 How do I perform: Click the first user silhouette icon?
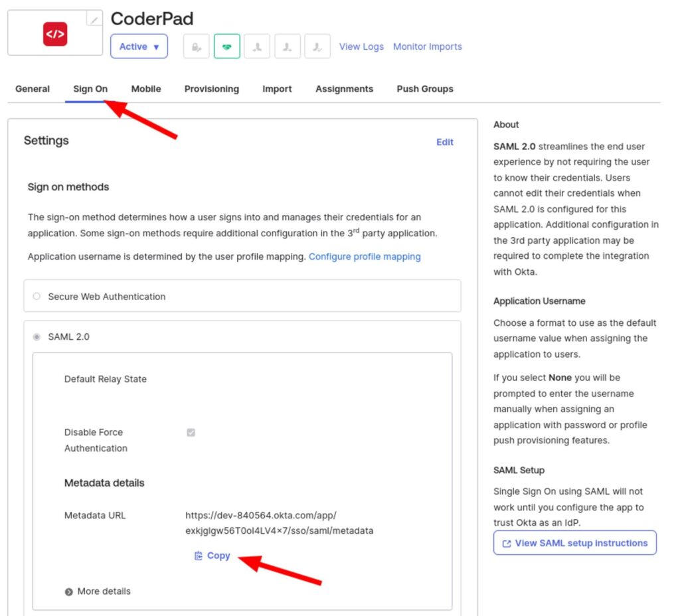(x=257, y=46)
